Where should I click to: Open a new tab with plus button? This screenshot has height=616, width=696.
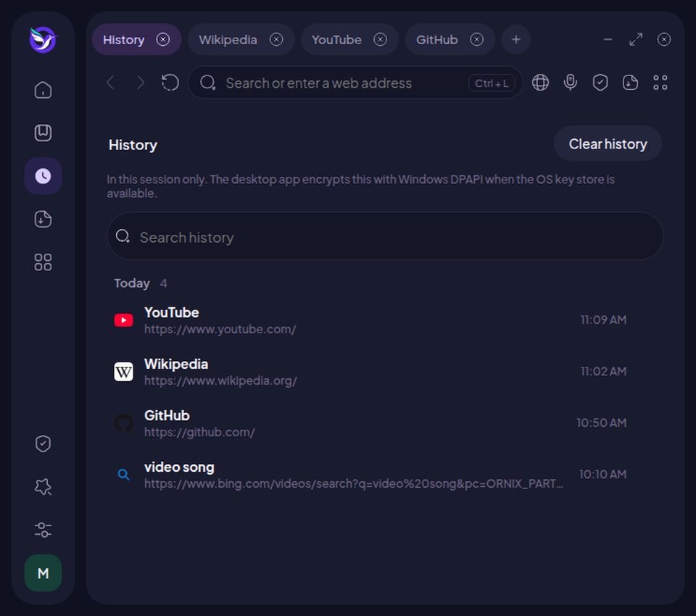515,40
